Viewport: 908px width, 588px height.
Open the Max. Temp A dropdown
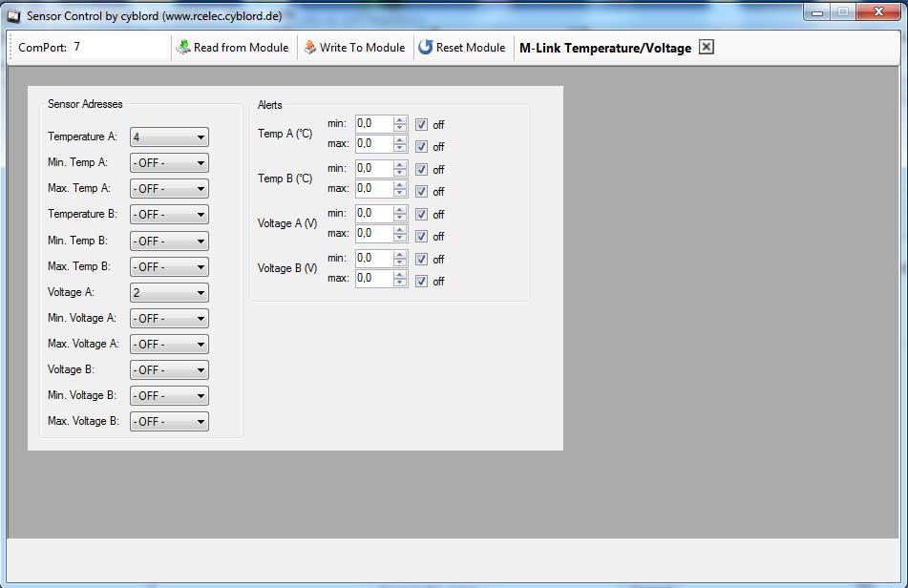coord(169,189)
